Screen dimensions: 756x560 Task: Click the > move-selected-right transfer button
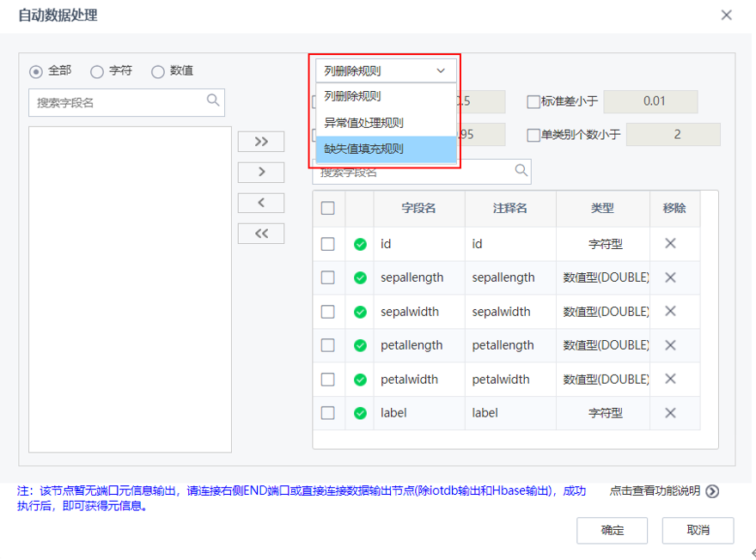tap(260, 172)
